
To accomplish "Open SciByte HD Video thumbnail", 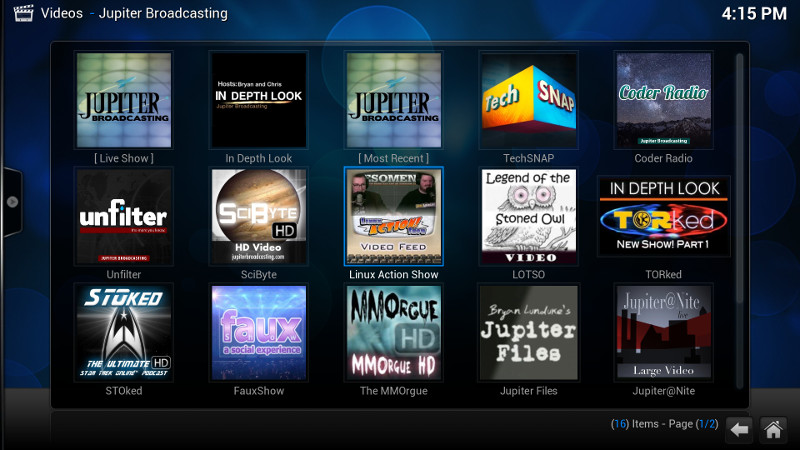I will pos(258,216).
